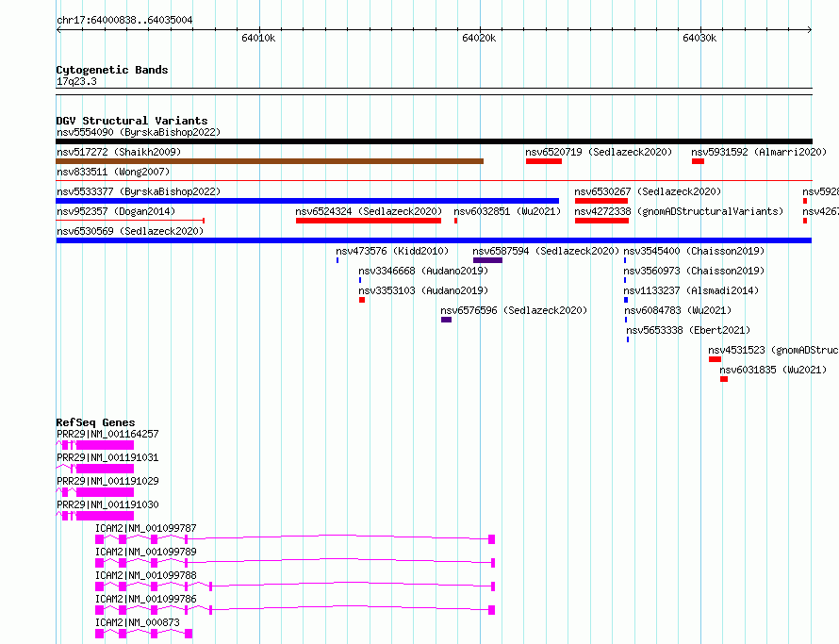Select the nsv3353103 (Audano2019) label
Image resolution: width=839 pixels, height=644 pixels.
423,290
